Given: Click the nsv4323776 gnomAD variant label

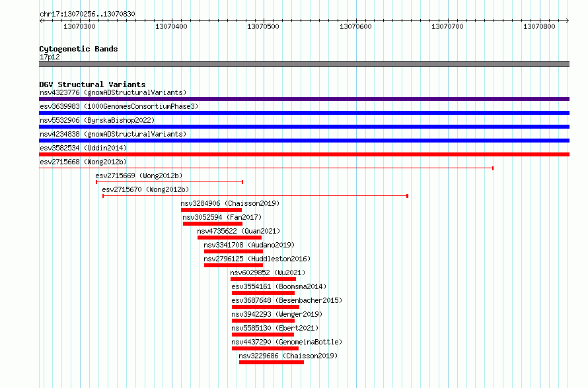Looking at the screenshot, I should pos(113,92).
